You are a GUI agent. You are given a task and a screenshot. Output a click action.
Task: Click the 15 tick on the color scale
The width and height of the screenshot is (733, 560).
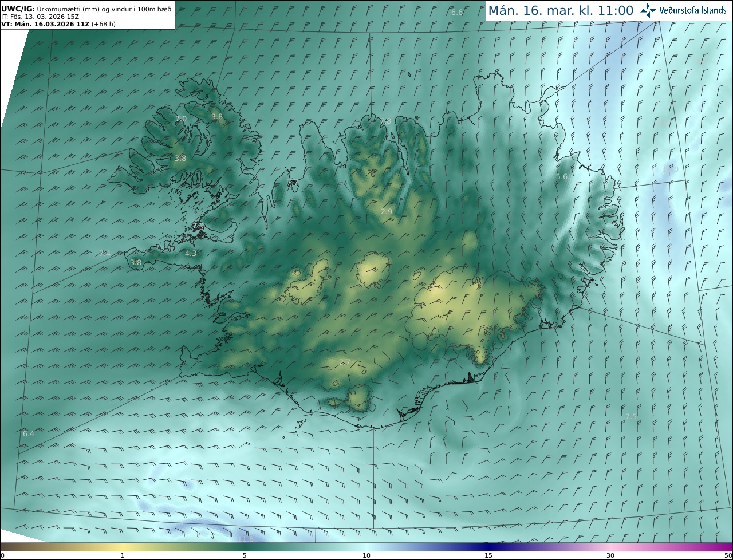488,555
